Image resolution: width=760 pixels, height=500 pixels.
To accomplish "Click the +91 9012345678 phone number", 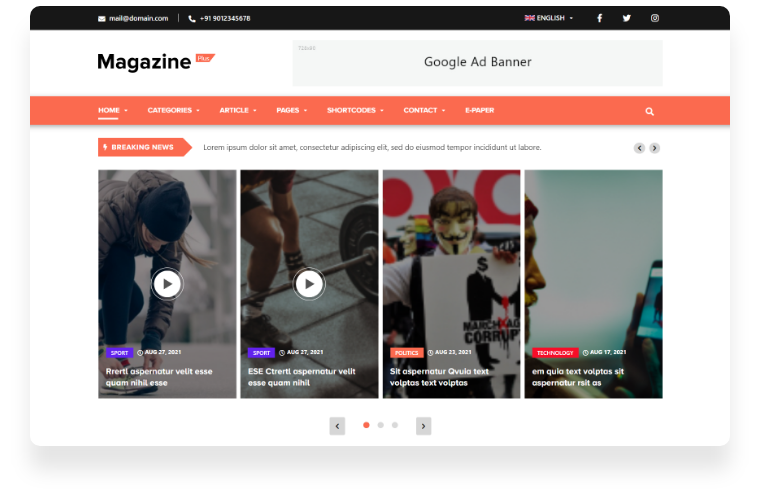I will point(225,18).
